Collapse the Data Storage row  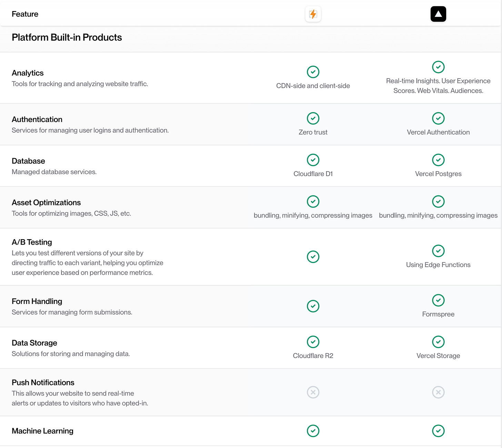tap(34, 343)
